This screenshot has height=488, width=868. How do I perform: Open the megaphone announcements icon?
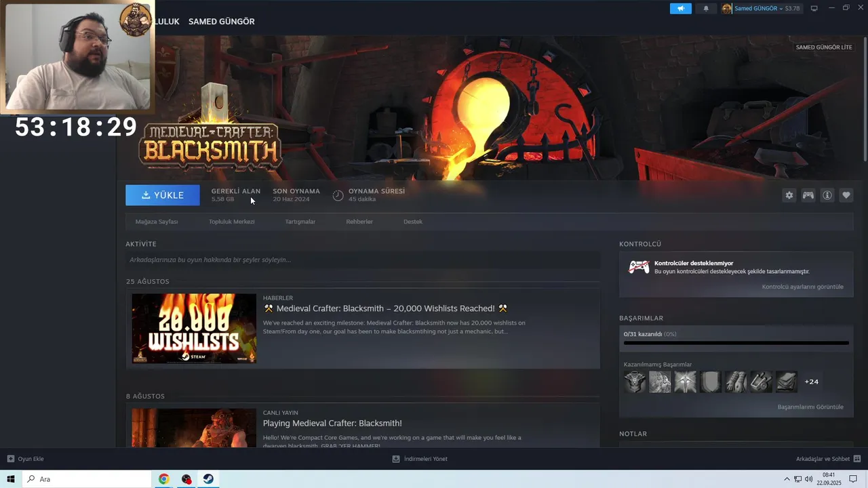pos(680,8)
